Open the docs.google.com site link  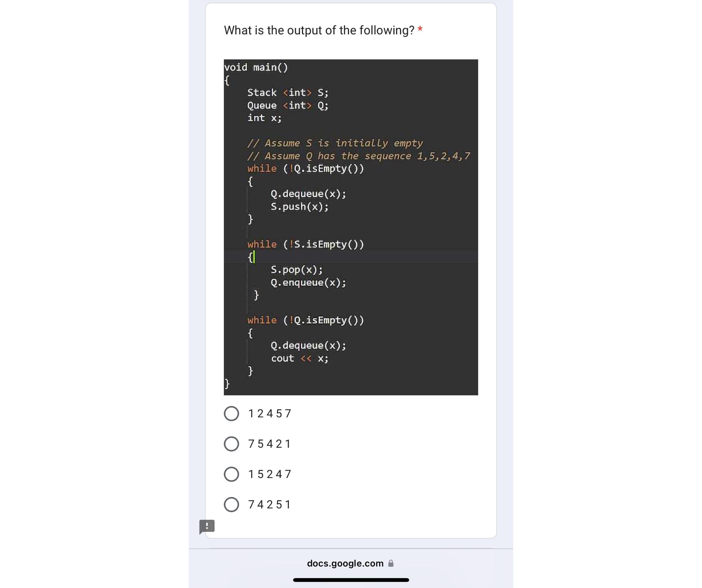345,563
